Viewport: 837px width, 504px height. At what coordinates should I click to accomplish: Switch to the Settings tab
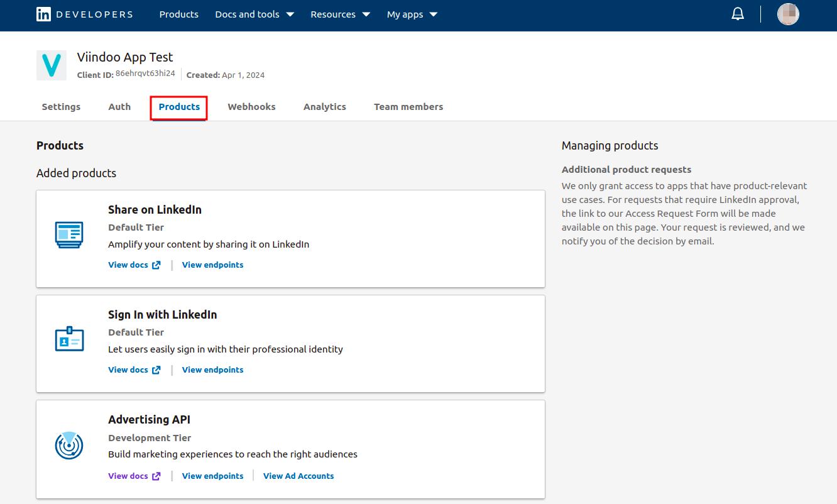tap(61, 107)
